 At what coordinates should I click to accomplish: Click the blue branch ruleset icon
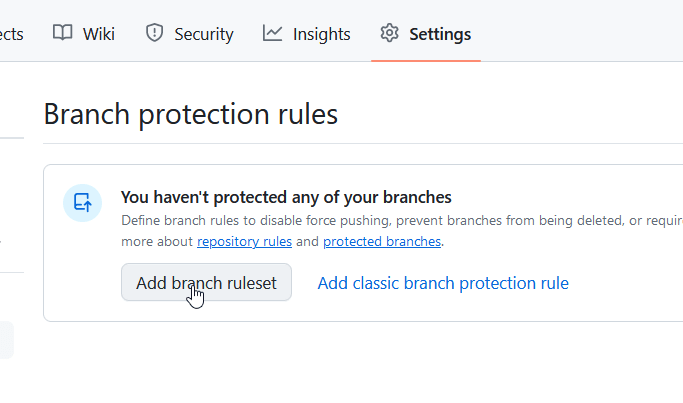(x=82, y=203)
